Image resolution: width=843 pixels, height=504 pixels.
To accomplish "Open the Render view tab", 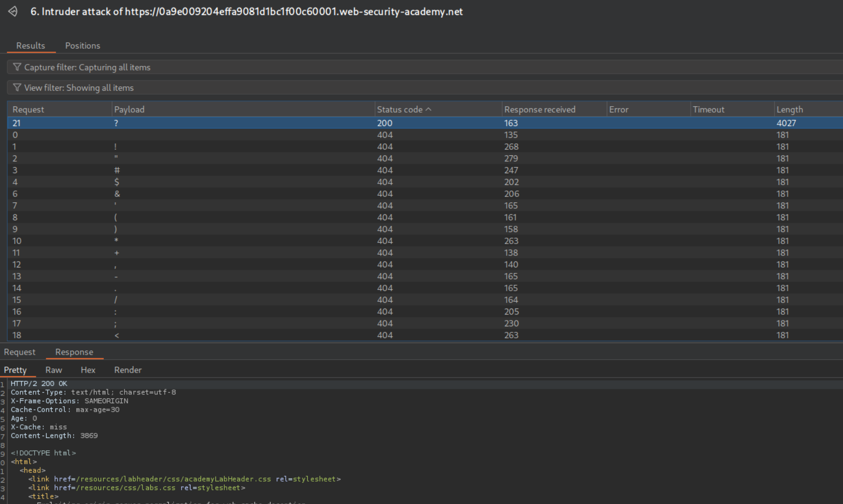I will [128, 370].
